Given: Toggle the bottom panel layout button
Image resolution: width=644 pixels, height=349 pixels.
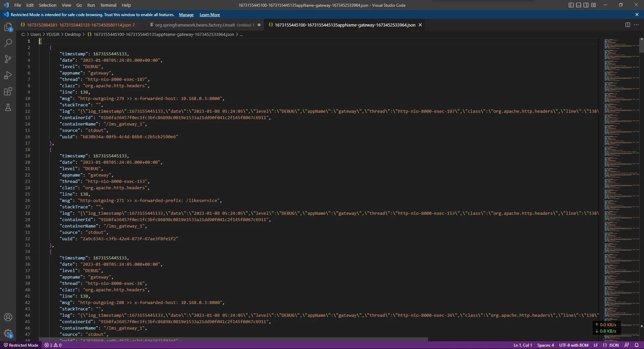Looking at the screenshot, I should click(x=579, y=5).
